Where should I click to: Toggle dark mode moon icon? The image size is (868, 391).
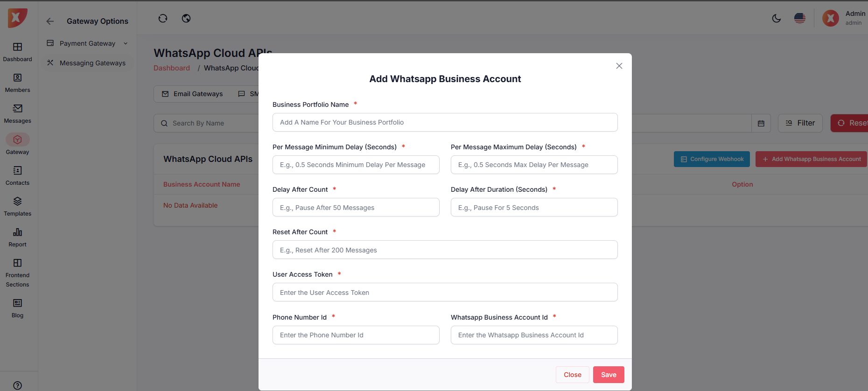[777, 18]
